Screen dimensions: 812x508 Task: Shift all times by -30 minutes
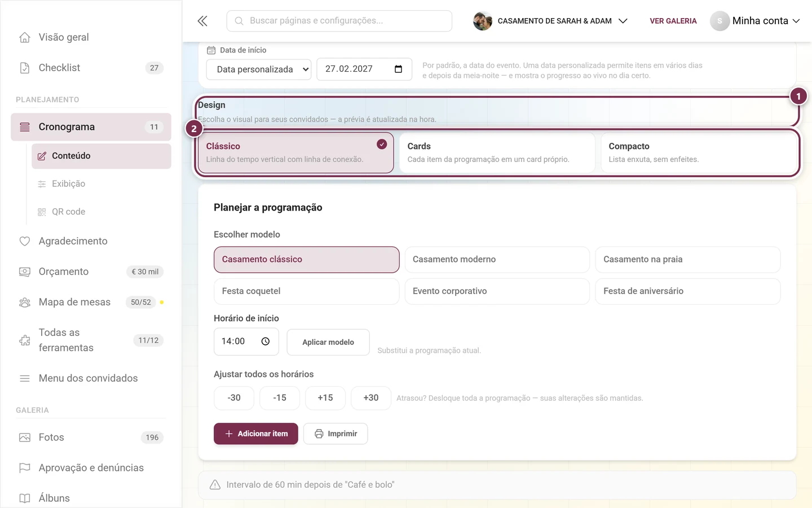[234, 398]
